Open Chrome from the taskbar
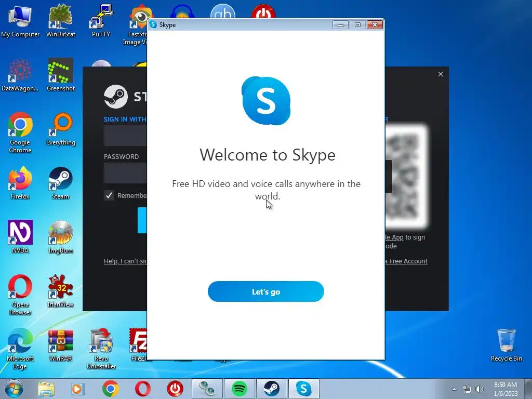 pos(110,389)
